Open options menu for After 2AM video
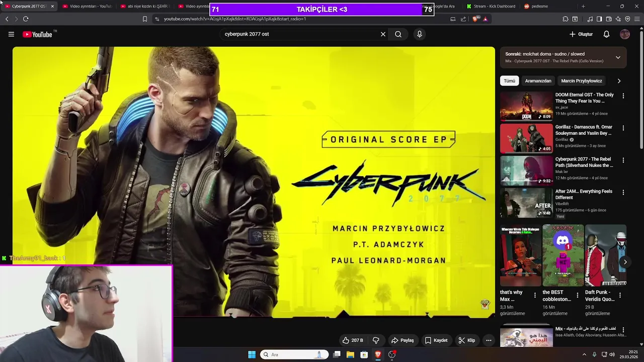 click(x=623, y=193)
